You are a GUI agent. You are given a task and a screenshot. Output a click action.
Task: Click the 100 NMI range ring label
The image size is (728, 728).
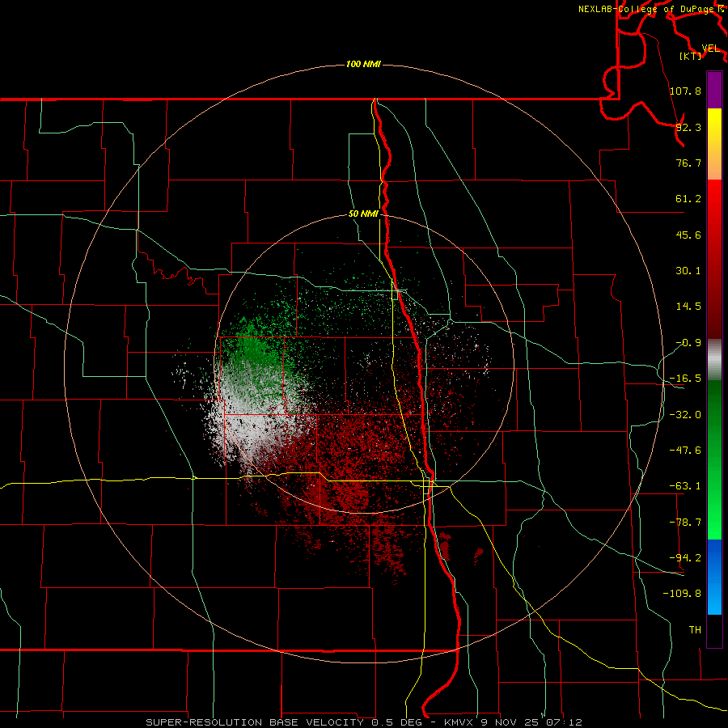tap(363, 64)
